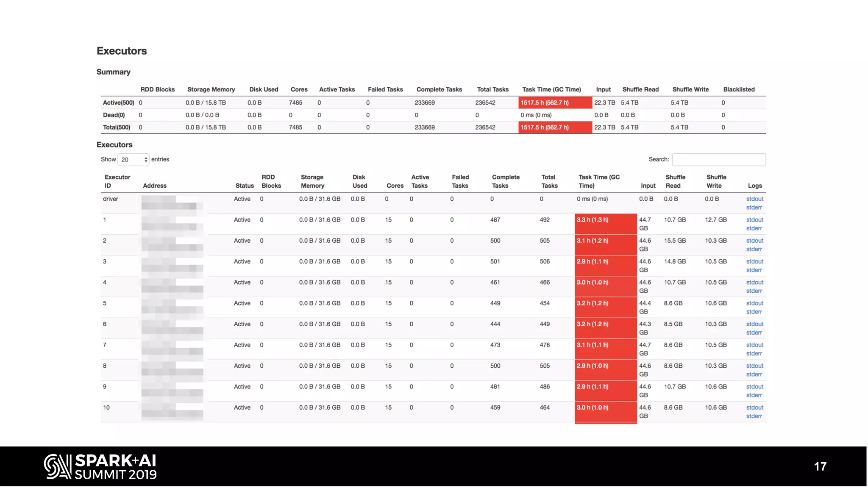Sort executors by Complete Tasks header
The height and width of the screenshot is (488, 868).
pyautogui.click(x=506, y=181)
